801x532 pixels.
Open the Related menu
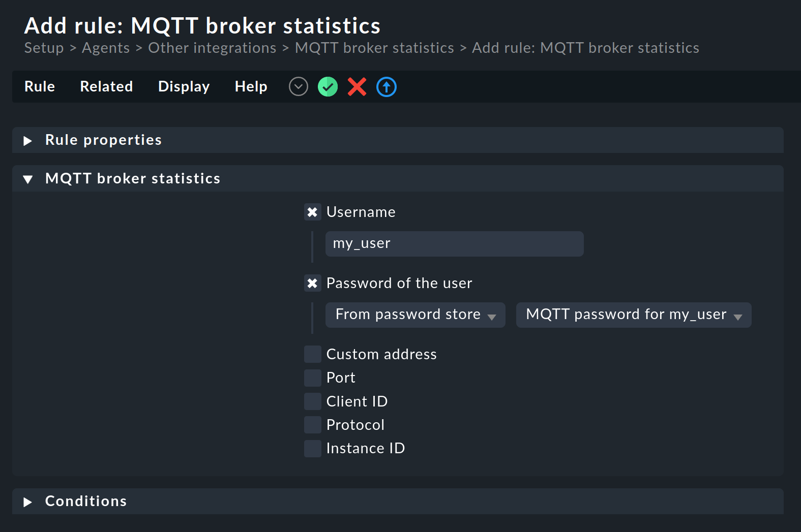(106, 87)
